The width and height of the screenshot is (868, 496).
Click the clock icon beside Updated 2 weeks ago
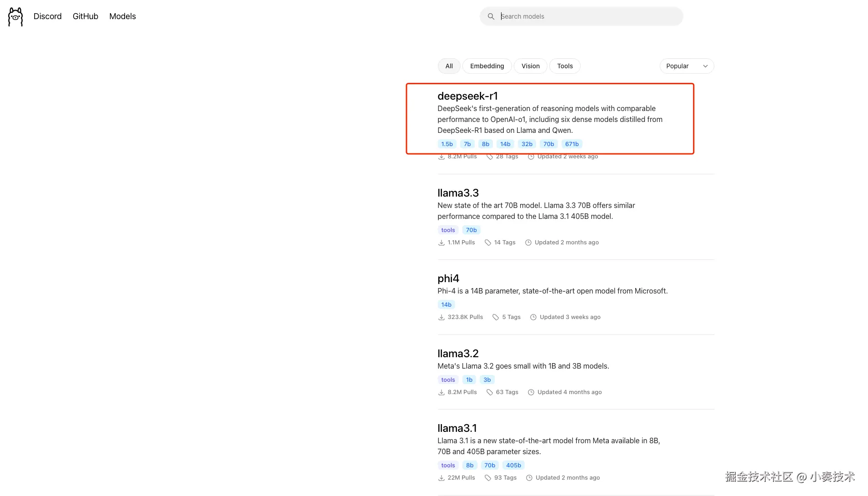(531, 157)
